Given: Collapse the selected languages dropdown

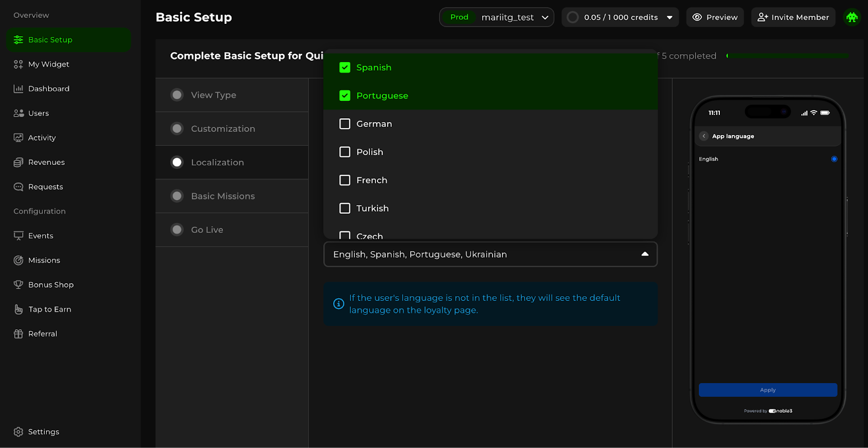Looking at the screenshot, I should pos(644,254).
